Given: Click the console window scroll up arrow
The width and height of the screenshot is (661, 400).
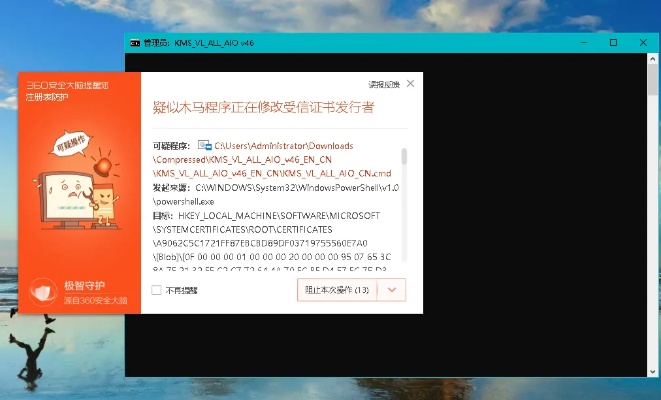Looking at the screenshot, I should 653,59.
